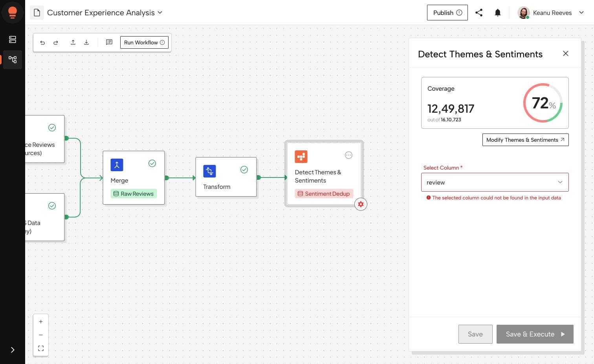Redo the last canvas action
The width and height of the screenshot is (594, 364).
pos(56,42)
